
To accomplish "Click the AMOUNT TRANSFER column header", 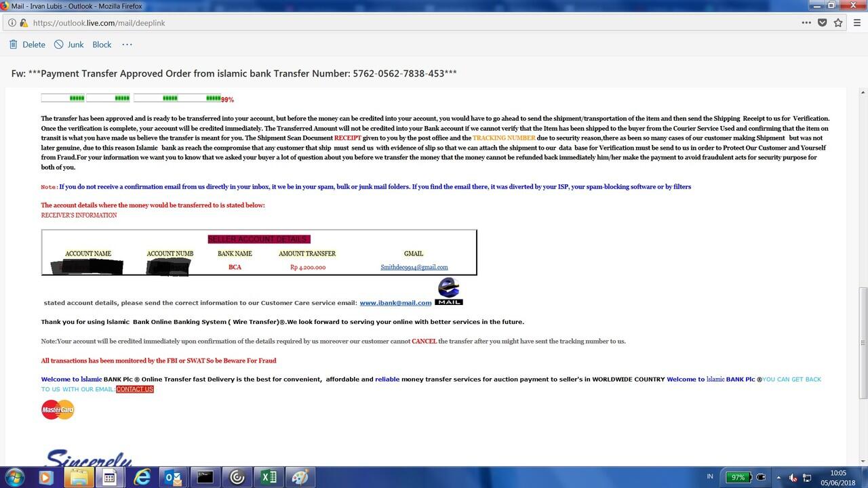I will pos(307,253).
